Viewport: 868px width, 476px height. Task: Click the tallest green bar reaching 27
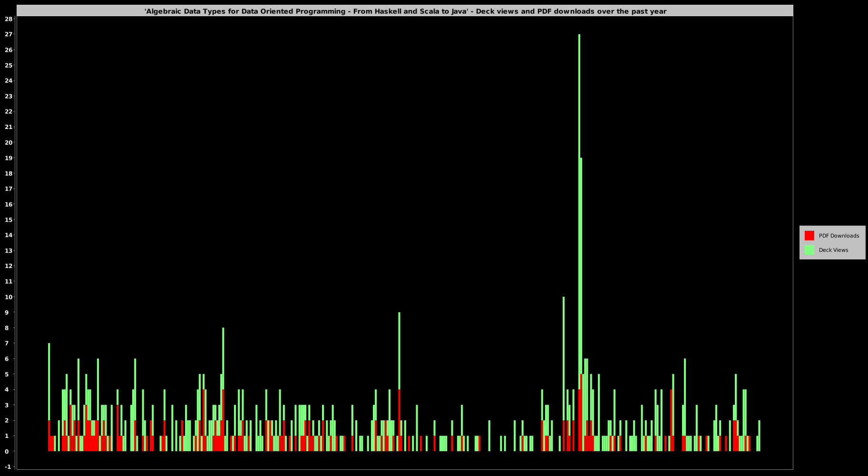tap(579, 212)
